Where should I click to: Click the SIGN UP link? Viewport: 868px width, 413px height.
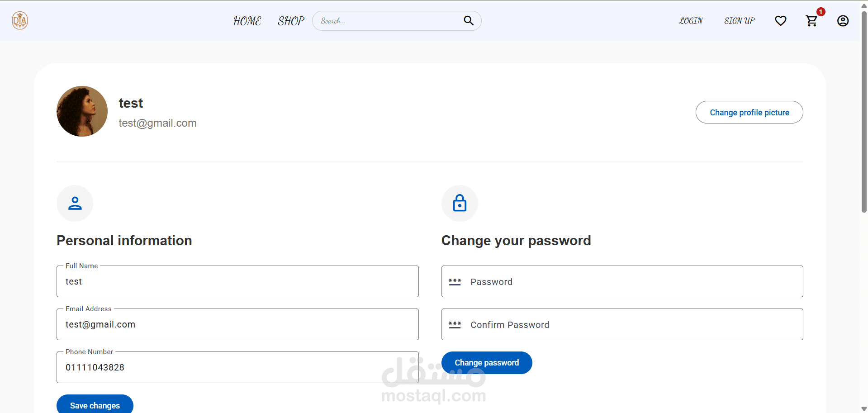[739, 21]
